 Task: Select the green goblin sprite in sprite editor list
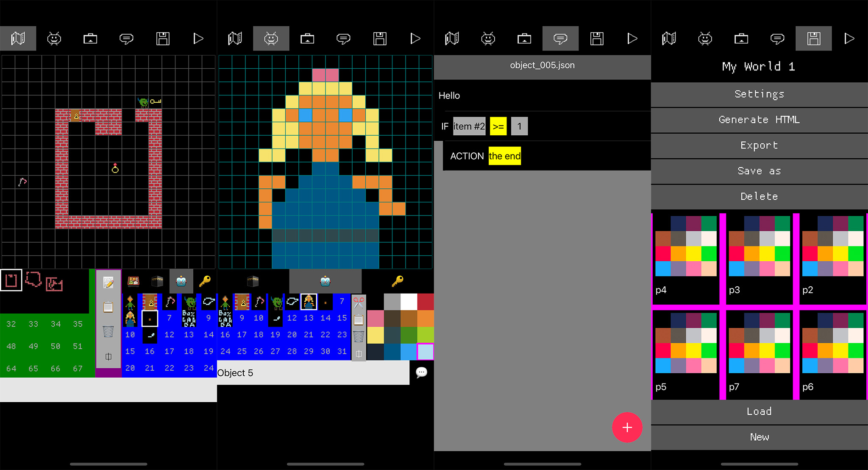[x=276, y=302]
